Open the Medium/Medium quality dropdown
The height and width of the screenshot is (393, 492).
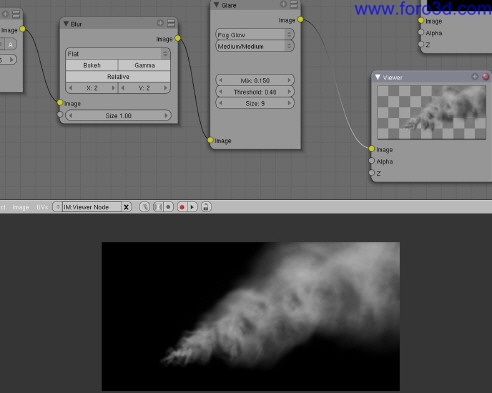[255, 46]
